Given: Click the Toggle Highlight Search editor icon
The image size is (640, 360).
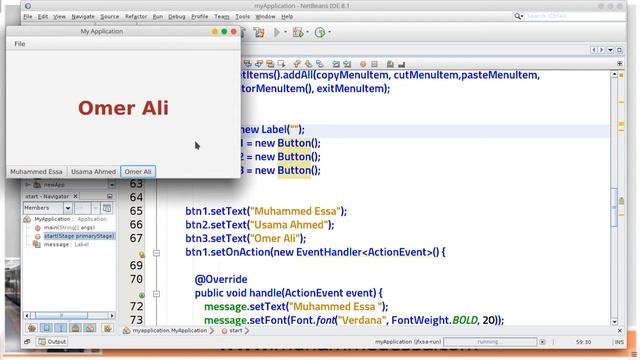Looking at the screenshot, I should (x=270, y=64).
